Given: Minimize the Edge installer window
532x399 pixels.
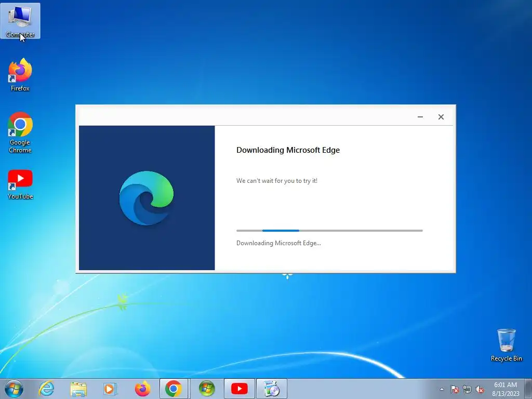Looking at the screenshot, I should point(420,117).
